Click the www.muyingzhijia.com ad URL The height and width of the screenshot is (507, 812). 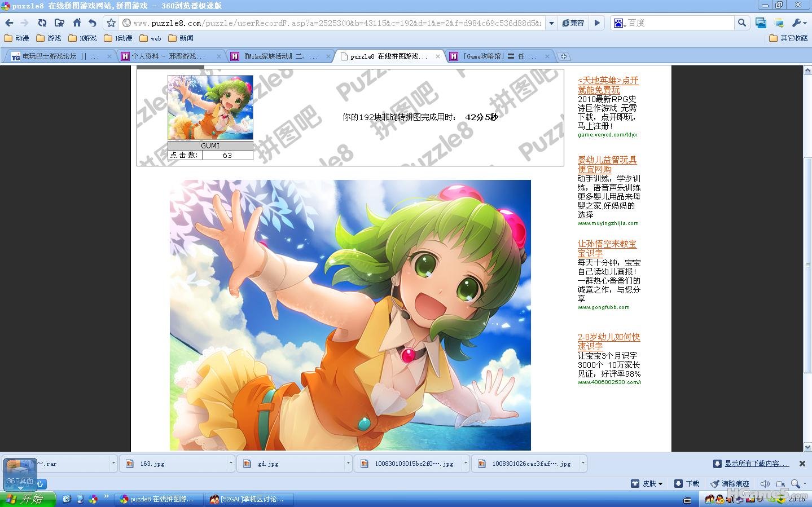pos(608,223)
